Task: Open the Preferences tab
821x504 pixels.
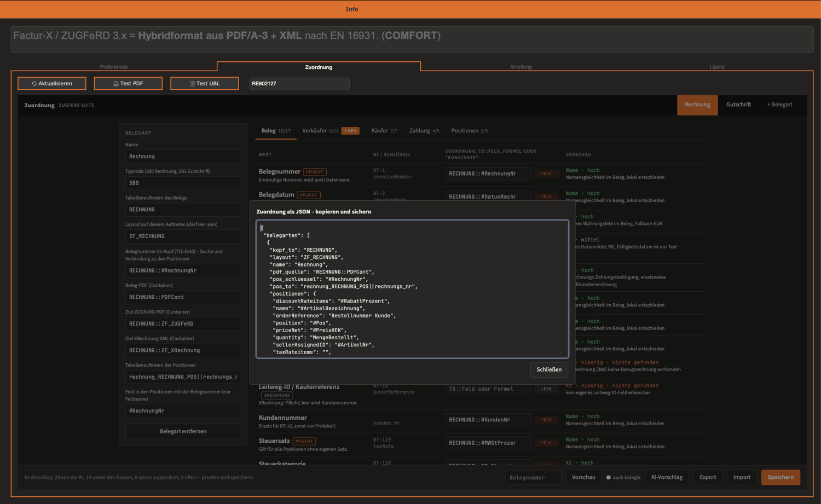Action: (114, 67)
